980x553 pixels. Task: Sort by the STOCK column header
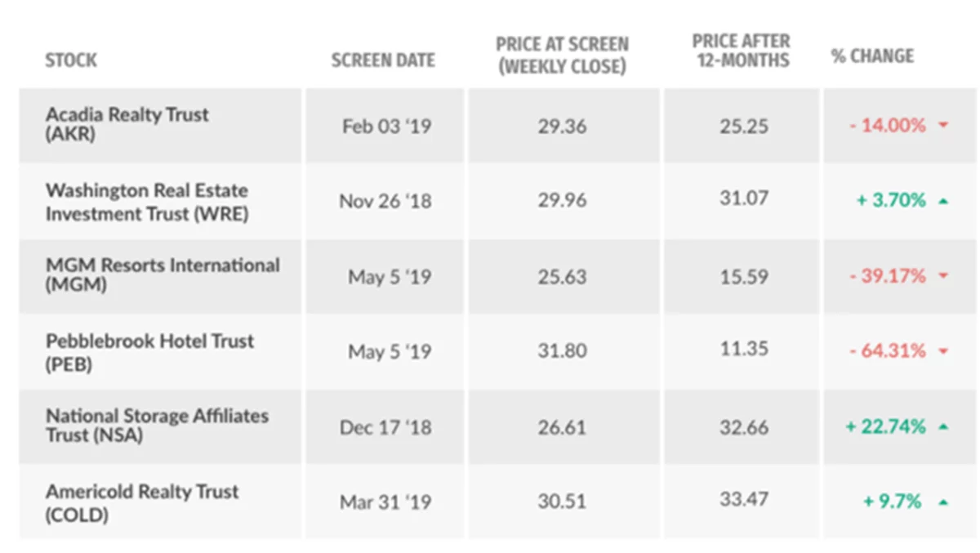(71, 60)
